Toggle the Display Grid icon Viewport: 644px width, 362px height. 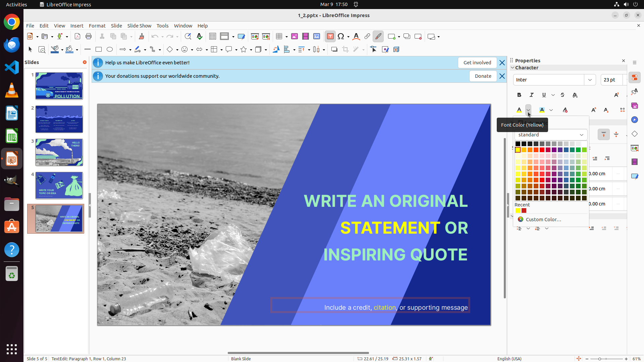[213, 37]
